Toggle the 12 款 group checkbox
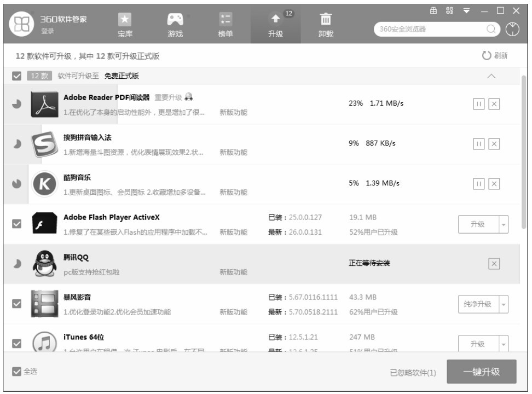This screenshot has height=394, width=532. tap(16, 76)
